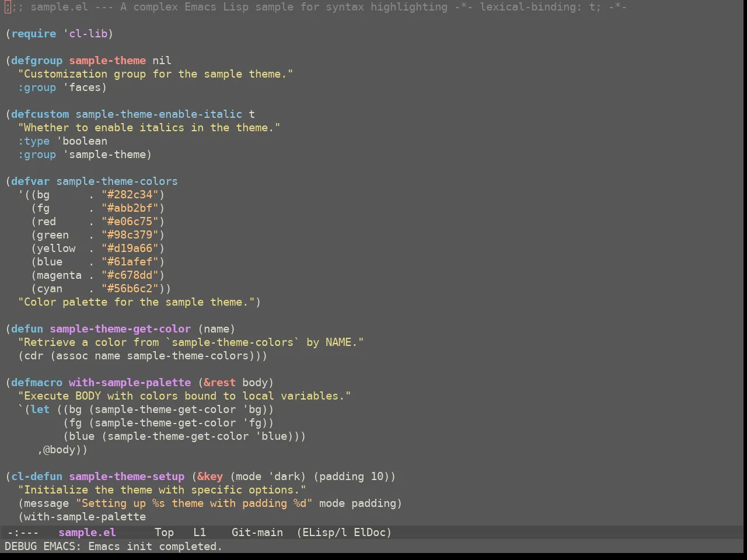Click 'sample-theme' group name after defgroup
Screen dimensions: 747x560
107,60
